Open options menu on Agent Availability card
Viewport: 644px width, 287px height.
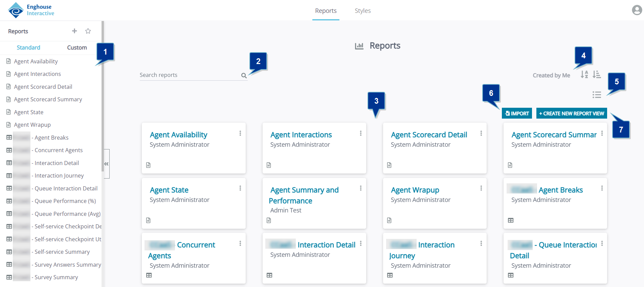click(x=240, y=134)
